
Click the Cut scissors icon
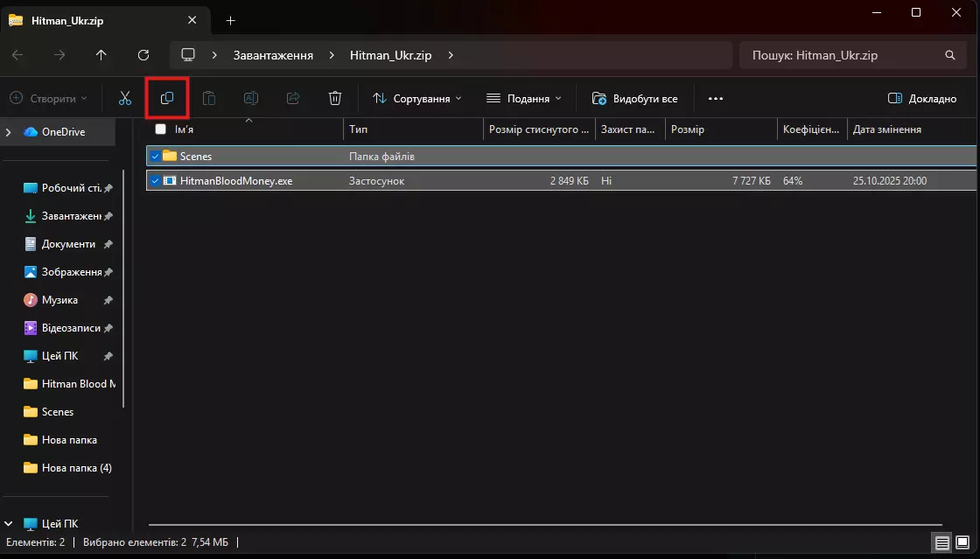125,98
